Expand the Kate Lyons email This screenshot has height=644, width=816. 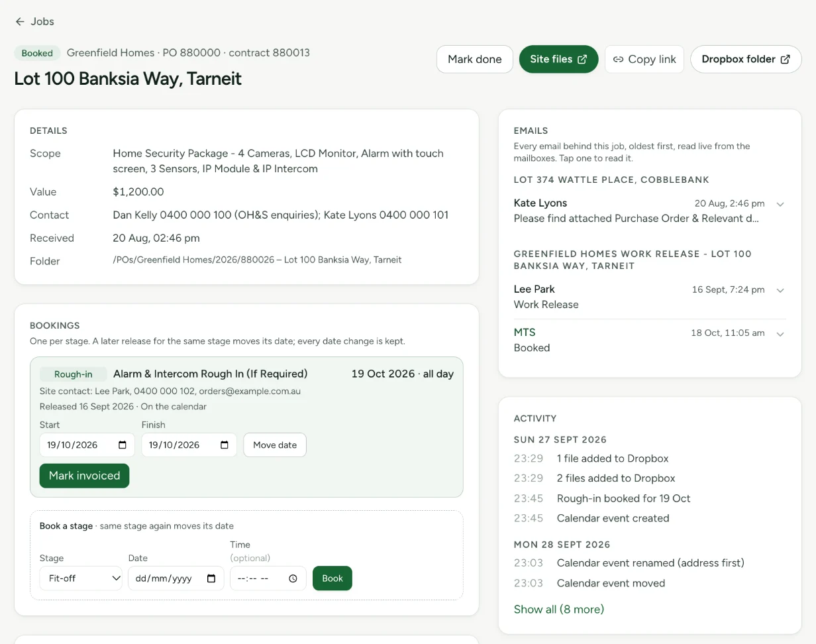pyautogui.click(x=780, y=204)
